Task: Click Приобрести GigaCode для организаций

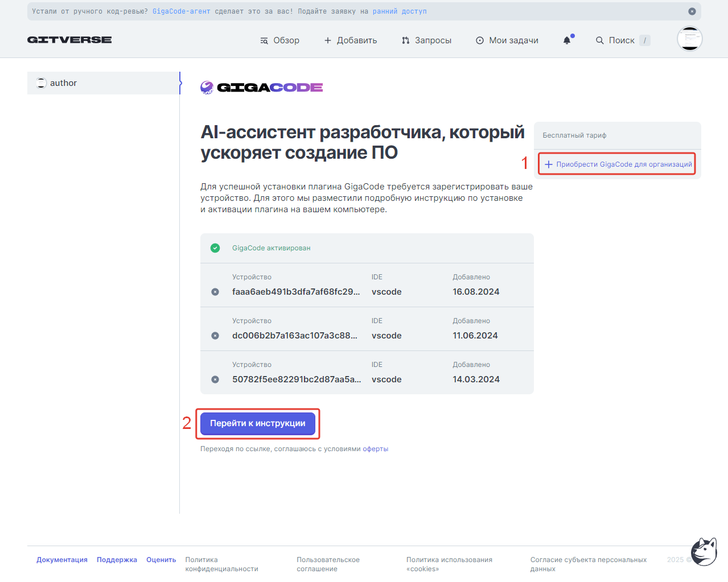Action: (618, 164)
